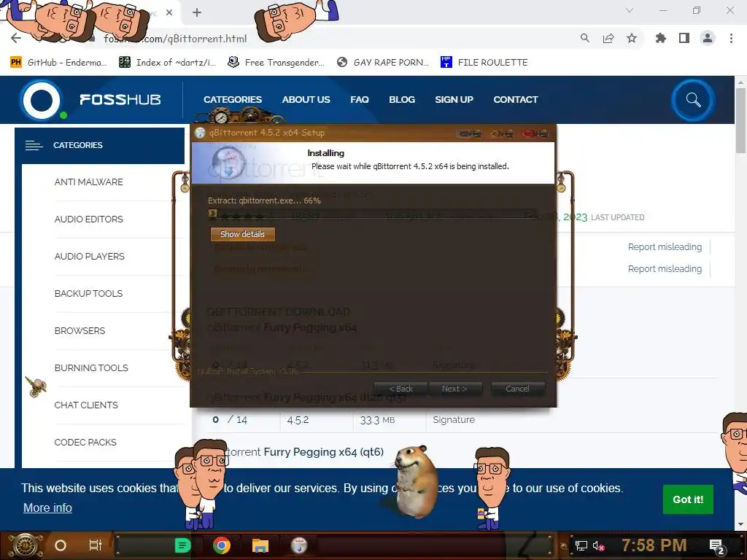This screenshot has height=560, width=747.
Task: Open File Explorer from the taskbar
Action: (x=260, y=545)
